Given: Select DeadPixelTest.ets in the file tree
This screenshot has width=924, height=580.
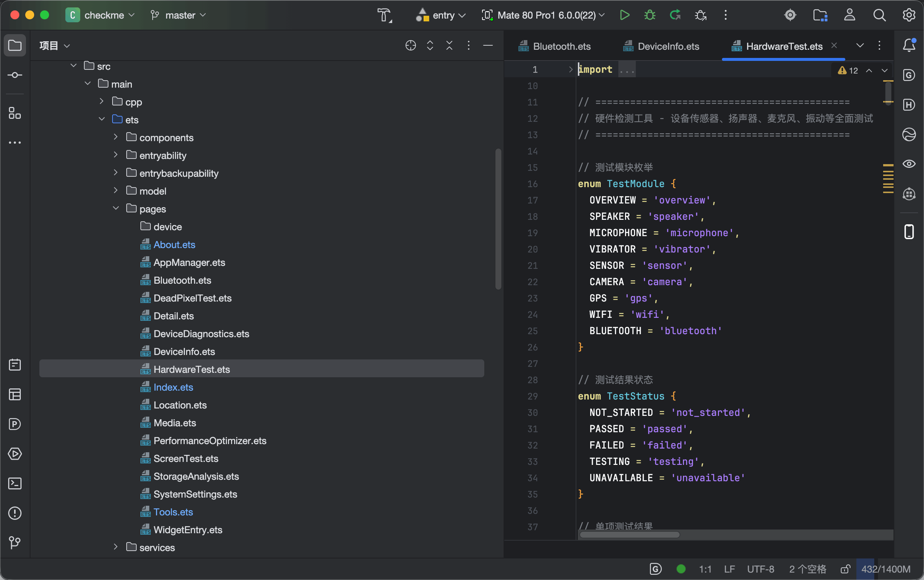Looking at the screenshot, I should [192, 298].
